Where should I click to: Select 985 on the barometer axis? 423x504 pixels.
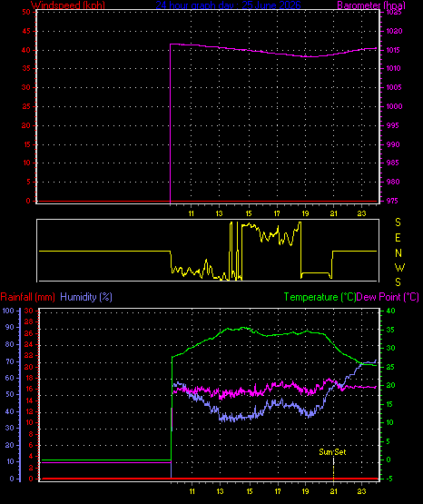click(392, 163)
